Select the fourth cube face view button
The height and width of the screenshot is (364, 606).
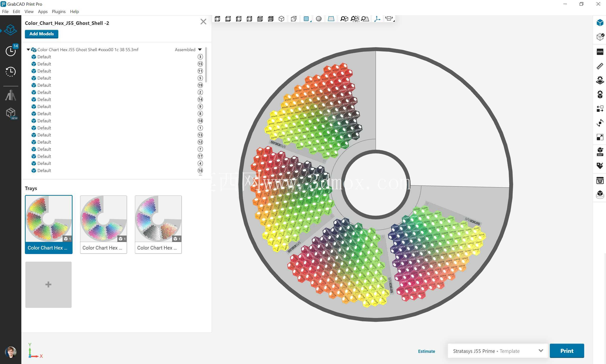(249, 19)
